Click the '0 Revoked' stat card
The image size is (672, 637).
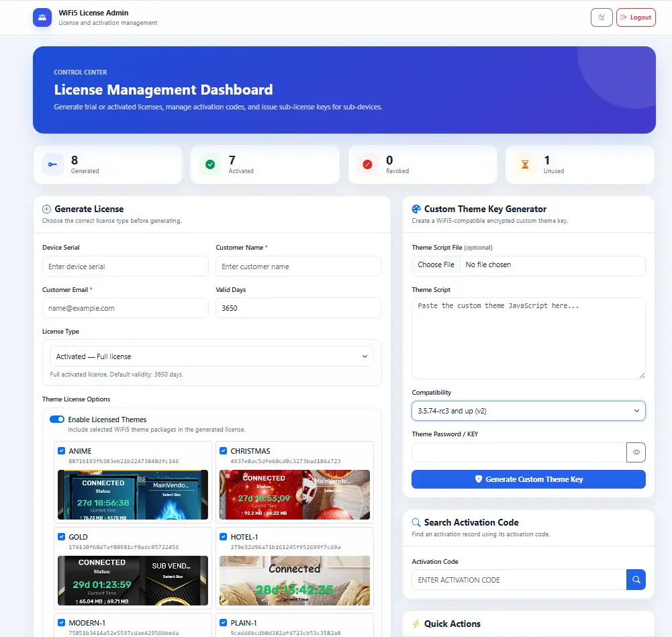tap(423, 164)
